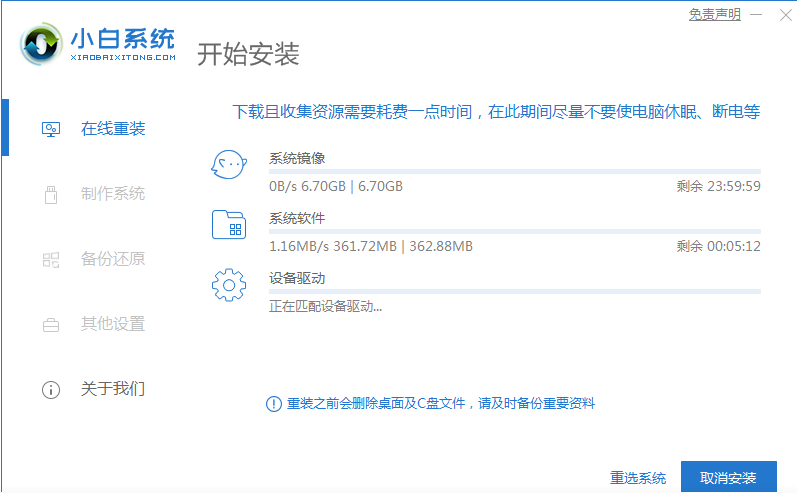This screenshot has height=494, width=797.
Task: Click the 系统软件 download progress bar
Action: click(514, 232)
